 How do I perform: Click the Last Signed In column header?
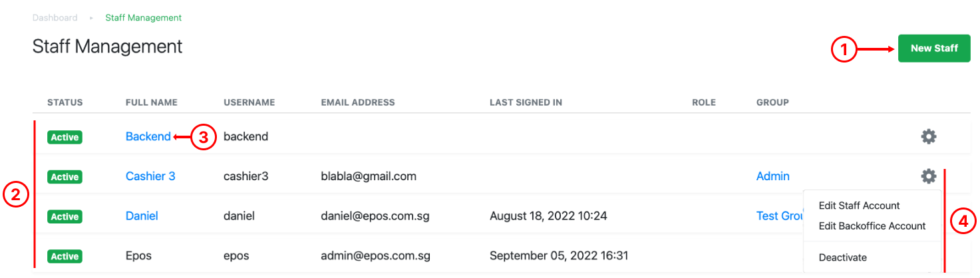coord(526,102)
